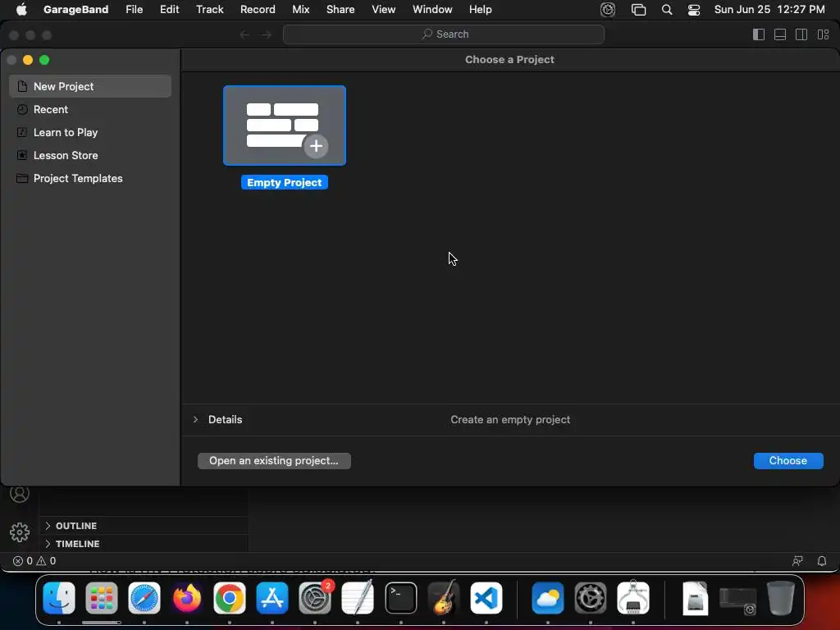Open Finder from the Dock

point(59,598)
